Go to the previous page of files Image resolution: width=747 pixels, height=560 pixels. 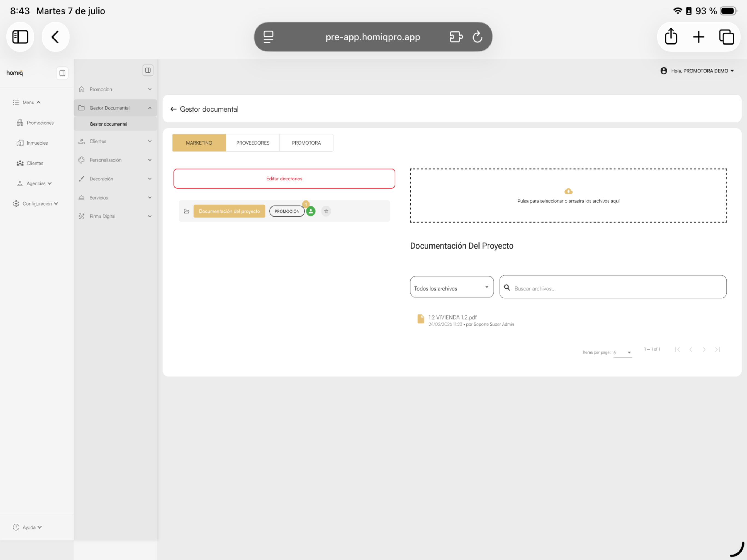691,349
